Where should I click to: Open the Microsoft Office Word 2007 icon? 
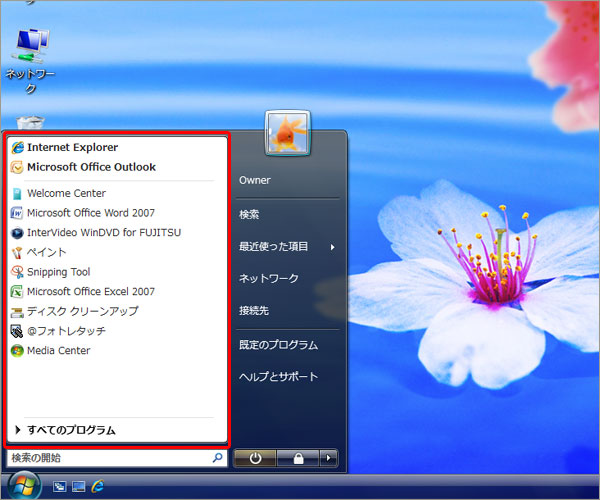[x=17, y=213]
